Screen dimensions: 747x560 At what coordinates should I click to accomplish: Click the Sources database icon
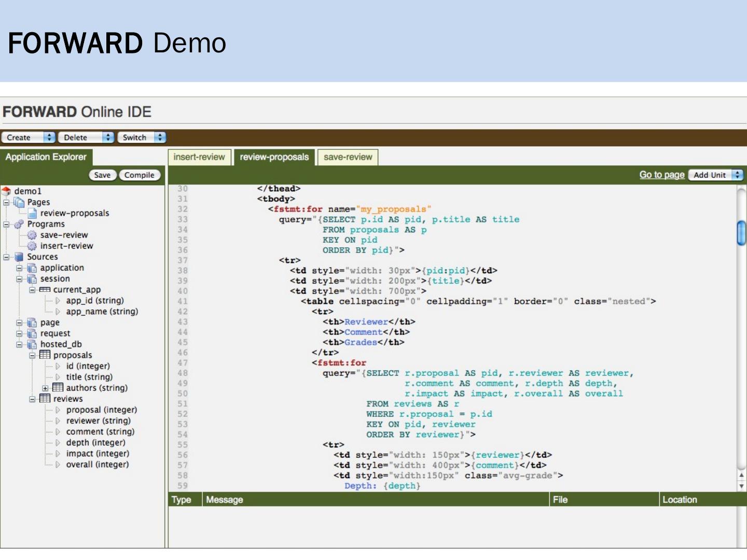pos(19,257)
